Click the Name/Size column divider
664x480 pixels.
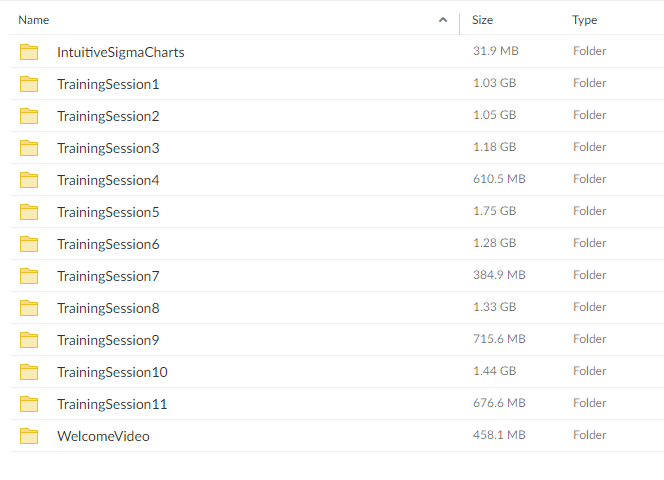(x=459, y=23)
